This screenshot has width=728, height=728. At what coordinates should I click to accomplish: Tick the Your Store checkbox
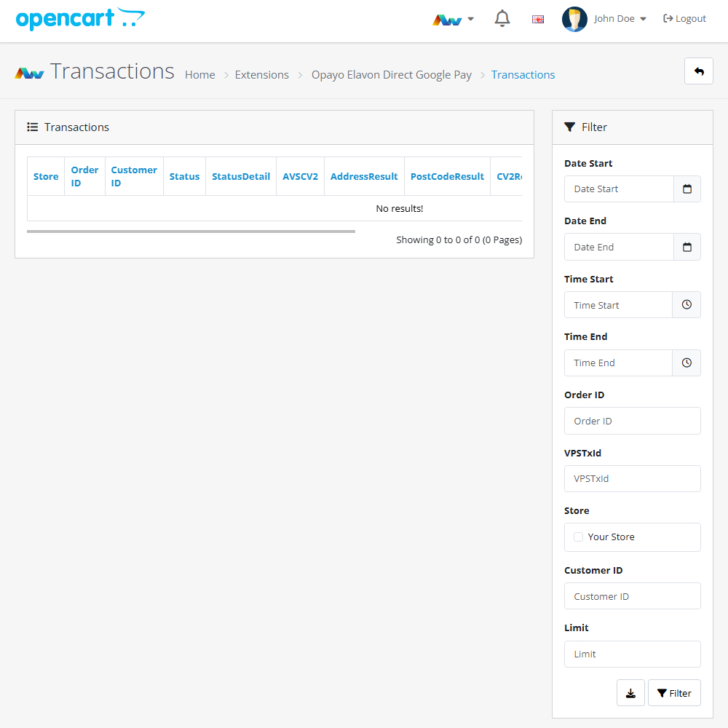tap(579, 537)
